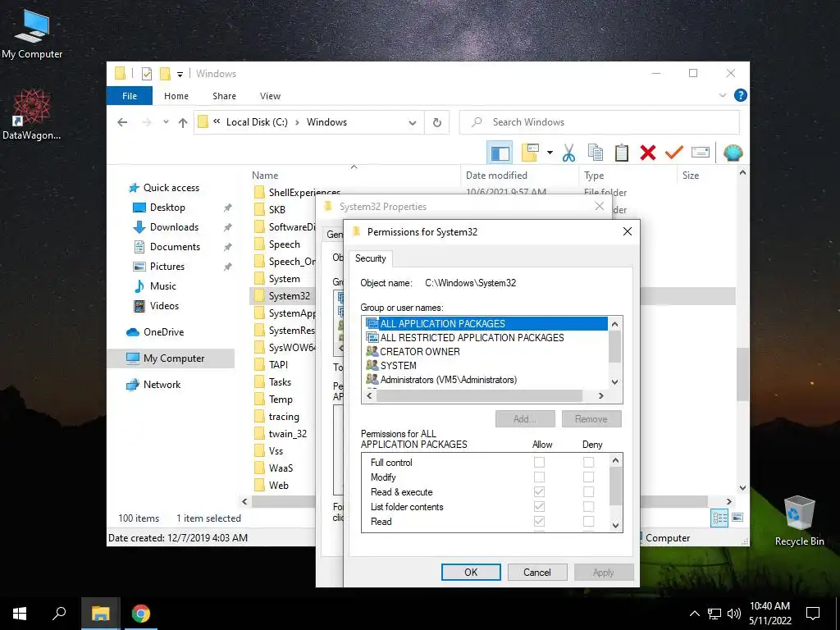The width and height of the screenshot is (840, 630).
Task: Open the Start menu
Action: pyautogui.click(x=20, y=614)
